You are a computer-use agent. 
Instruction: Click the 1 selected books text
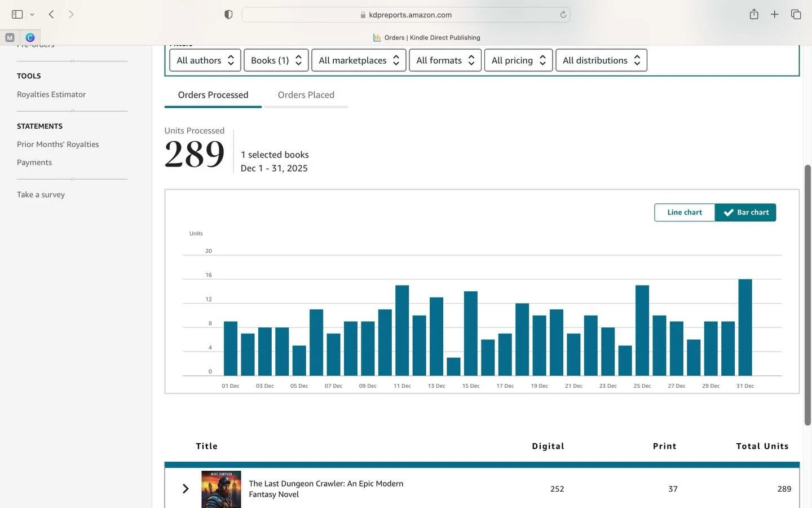(275, 155)
